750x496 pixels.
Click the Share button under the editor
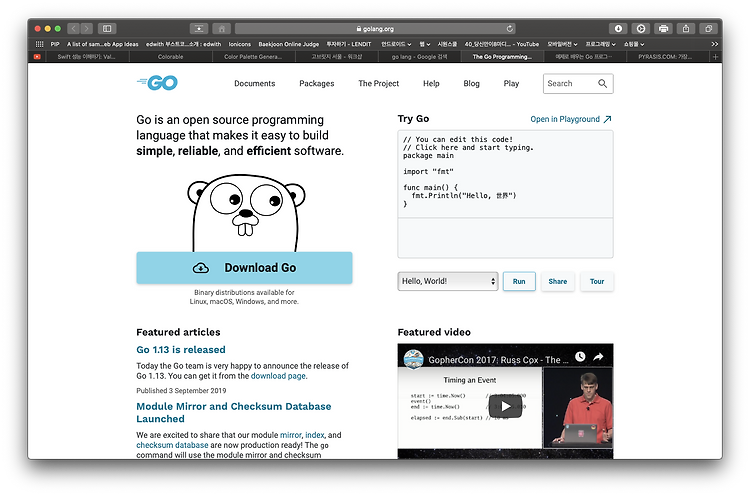(x=558, y=281)
